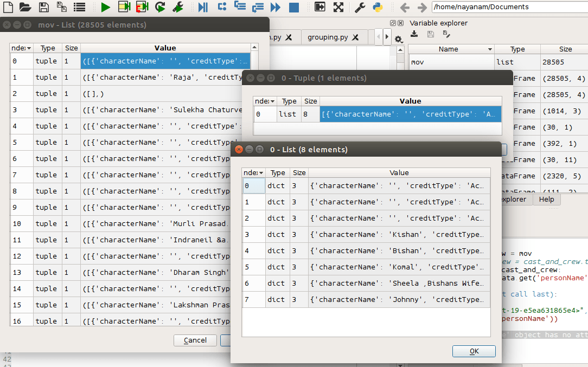Save the current file via floppy icon
This screenshot has height=367, width=588.
click(x=44, y=7)
